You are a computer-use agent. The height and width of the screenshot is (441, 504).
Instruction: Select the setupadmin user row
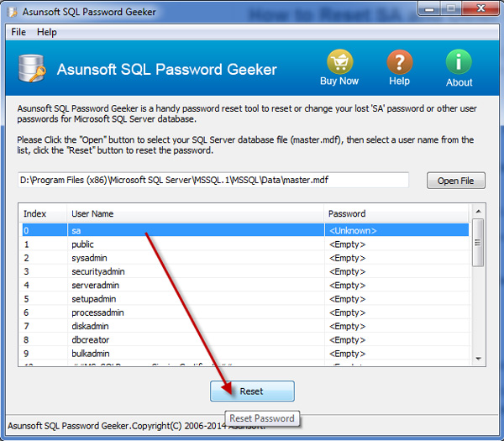pyautogui.click(x=245, y=298)
